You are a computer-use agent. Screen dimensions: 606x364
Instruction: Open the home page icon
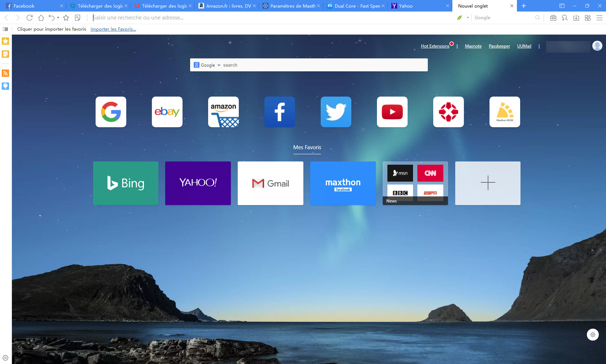tap(41, 18)
